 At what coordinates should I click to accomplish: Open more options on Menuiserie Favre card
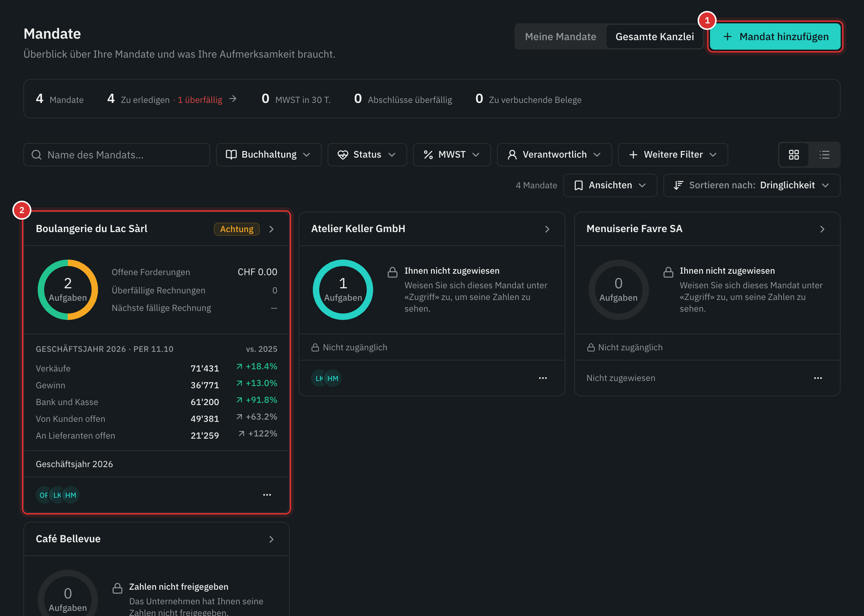(818, 378)
